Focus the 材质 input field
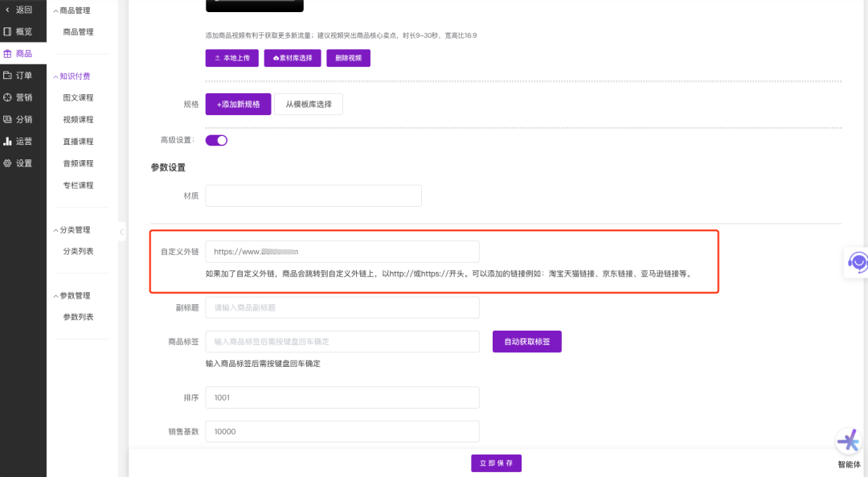868x477 pixels. coord(313,195)
